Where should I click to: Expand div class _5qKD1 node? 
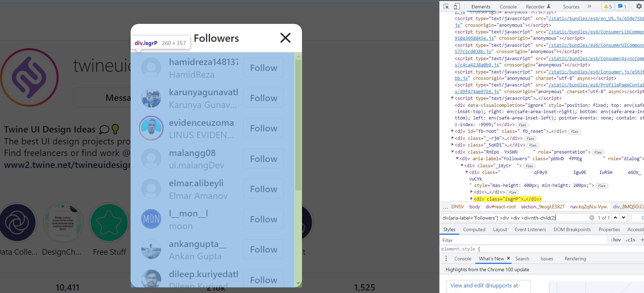click(x=453, y=145)
